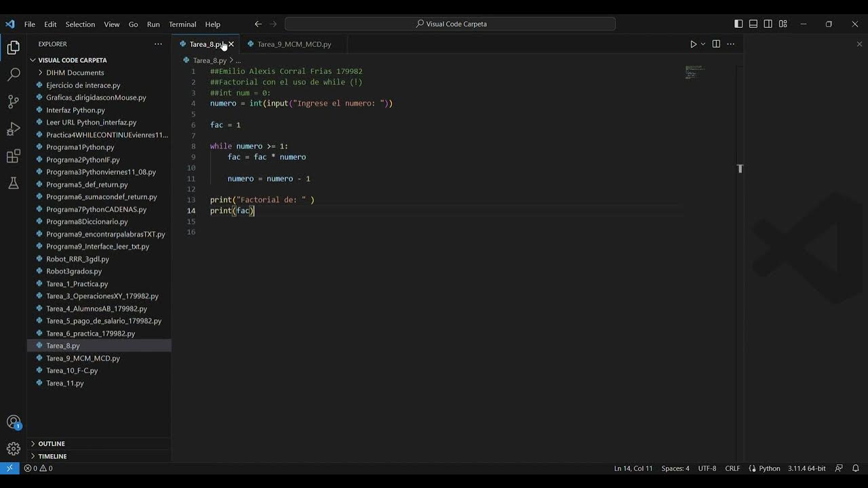The height and width of the screenshot is (488, 868).
Task: Change line endings via CRLF
Action: point(732,468)
